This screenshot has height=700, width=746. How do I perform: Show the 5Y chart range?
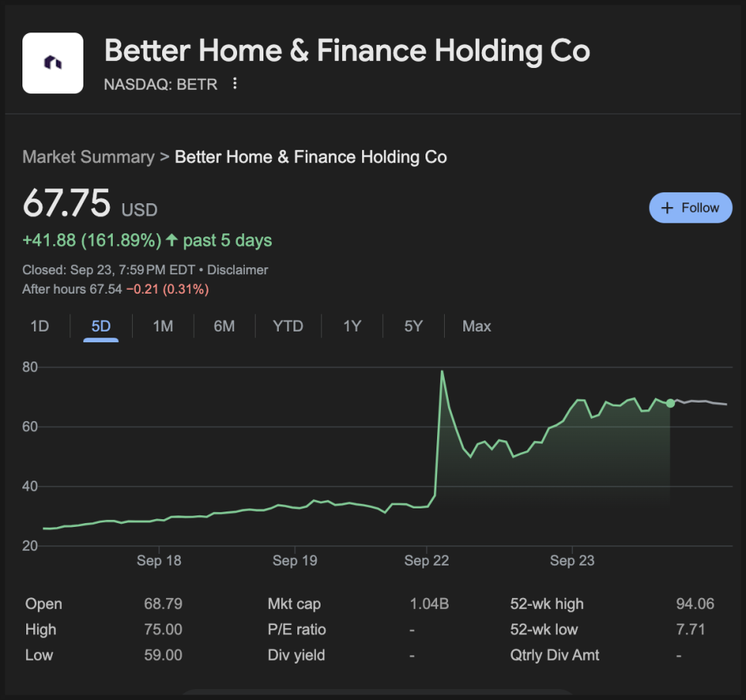click(413, 326)
